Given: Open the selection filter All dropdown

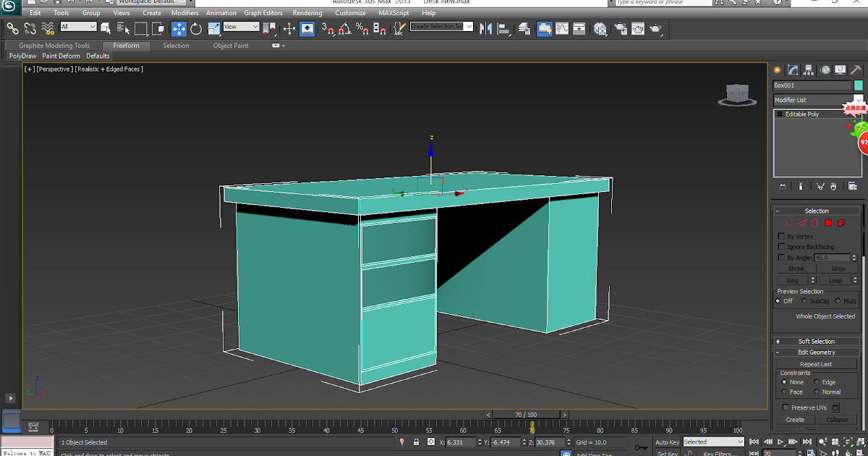Looking at the screenshot, I should tap(78, 27).
